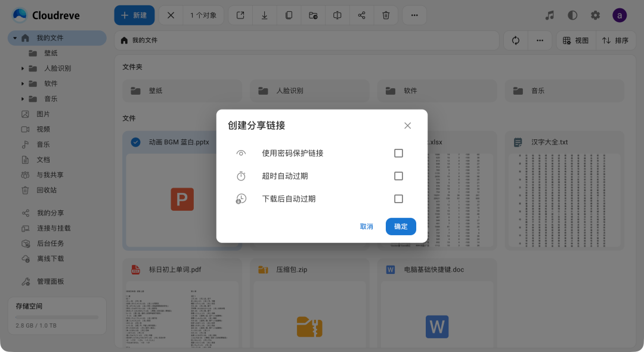
Task: Click the new (新建) button
Action: pos(134,15)
